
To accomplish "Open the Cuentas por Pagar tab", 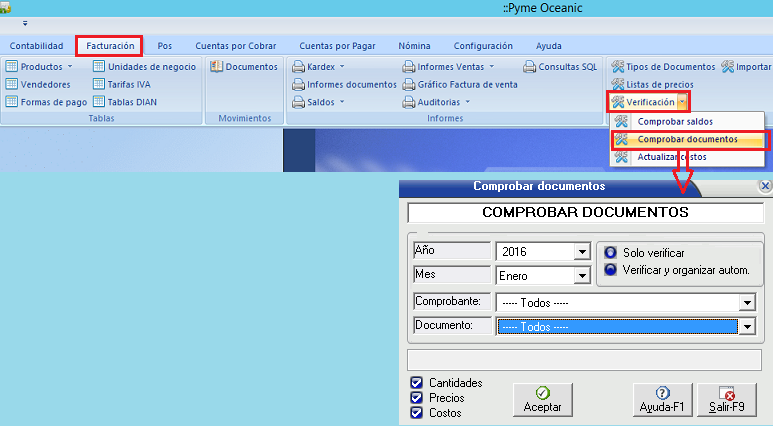I will (337, 46).
